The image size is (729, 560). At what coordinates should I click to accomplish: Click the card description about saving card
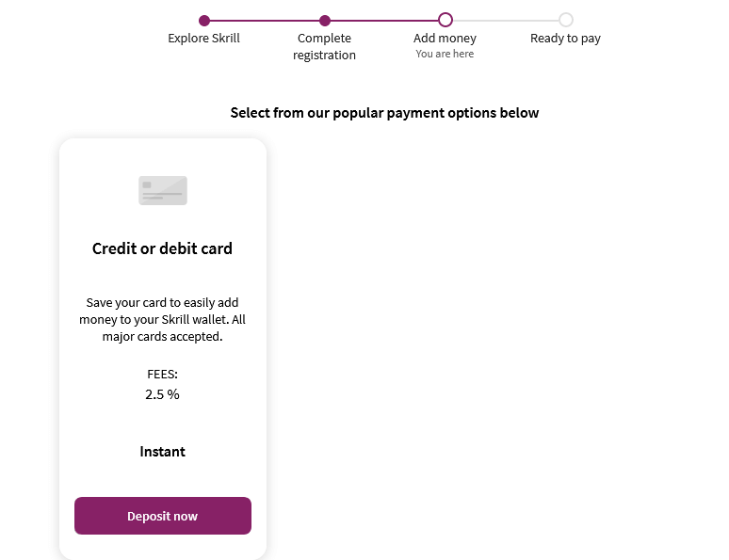(162, 319)
